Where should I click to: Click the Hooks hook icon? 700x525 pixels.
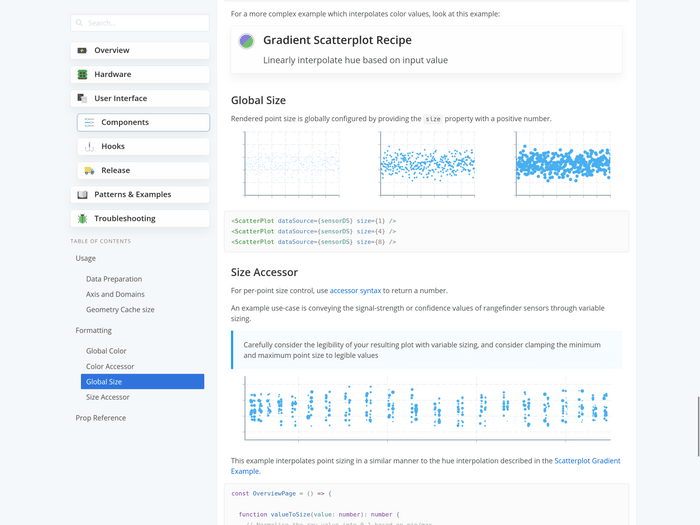click(x=89, y=146)
